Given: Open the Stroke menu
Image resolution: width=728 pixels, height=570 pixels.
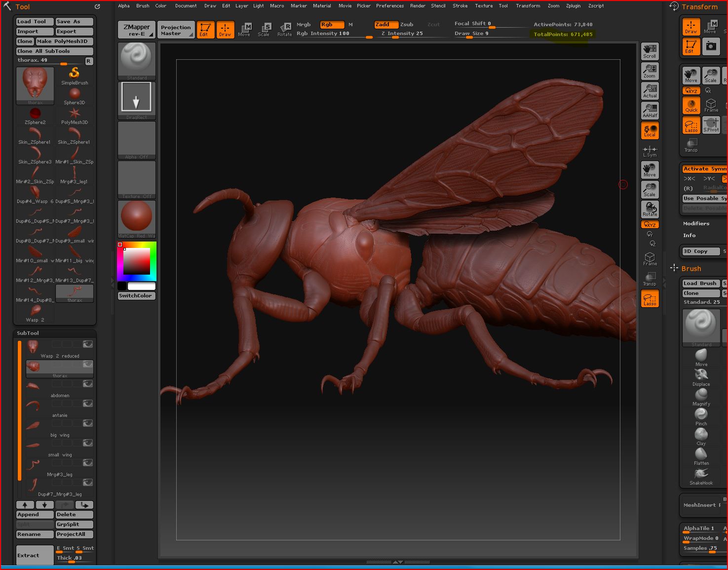Looking at the screenshot, I should click(x=460, y=6).
